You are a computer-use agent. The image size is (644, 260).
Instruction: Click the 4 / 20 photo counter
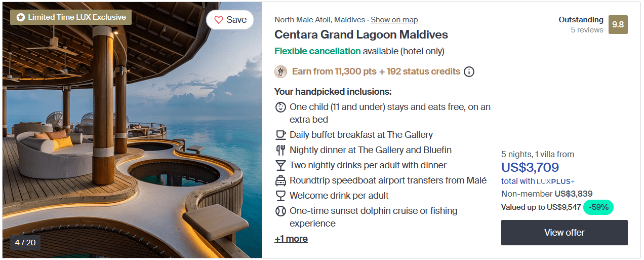[x=25, y=242]
